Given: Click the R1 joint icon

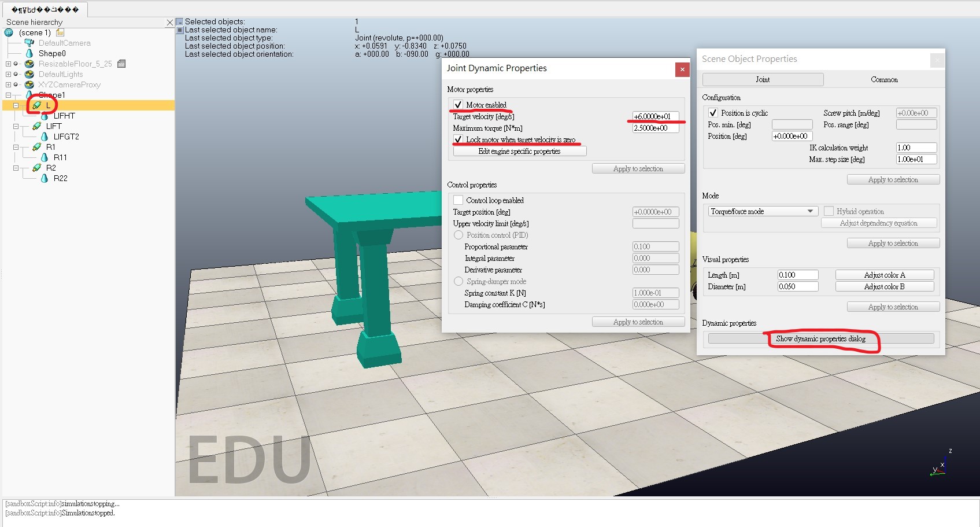Looking at the screenshot, I should pyautogui.click(x=37, y=147).
